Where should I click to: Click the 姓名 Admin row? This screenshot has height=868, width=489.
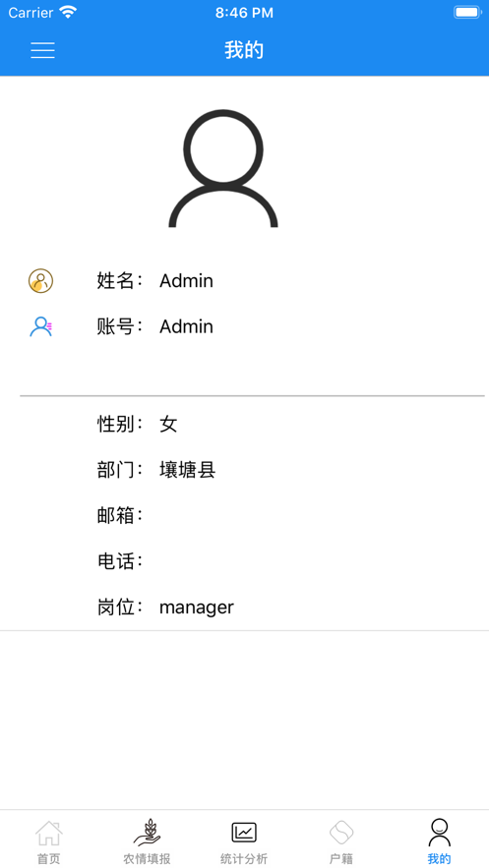tap(244, 281)
